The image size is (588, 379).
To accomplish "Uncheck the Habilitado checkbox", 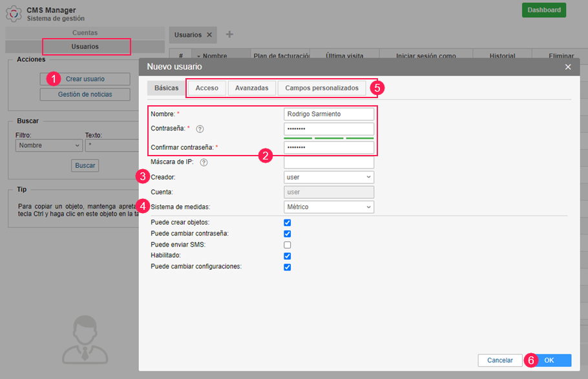I will (288, 256).
